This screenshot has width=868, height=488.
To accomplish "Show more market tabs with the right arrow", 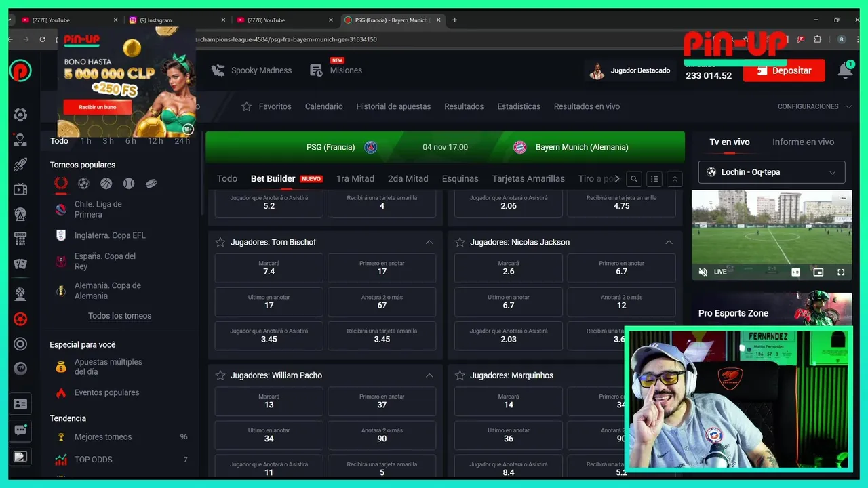I will pos(616,179).
